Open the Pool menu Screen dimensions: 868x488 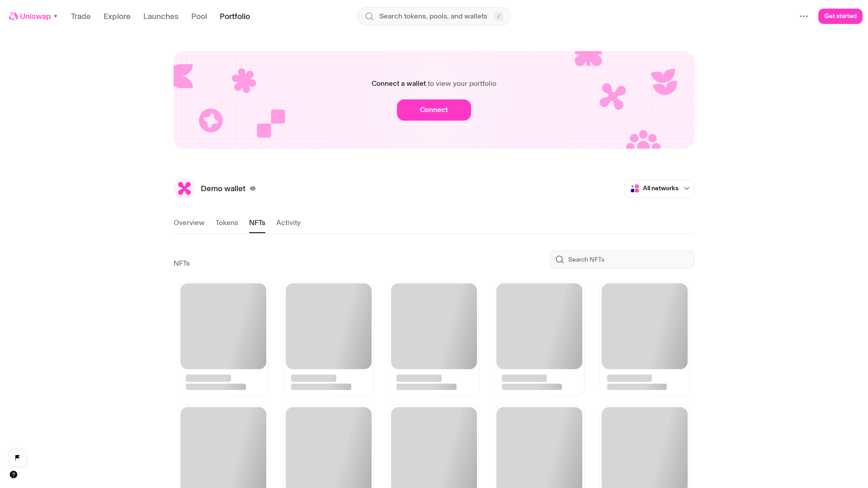tap(199, 16)
